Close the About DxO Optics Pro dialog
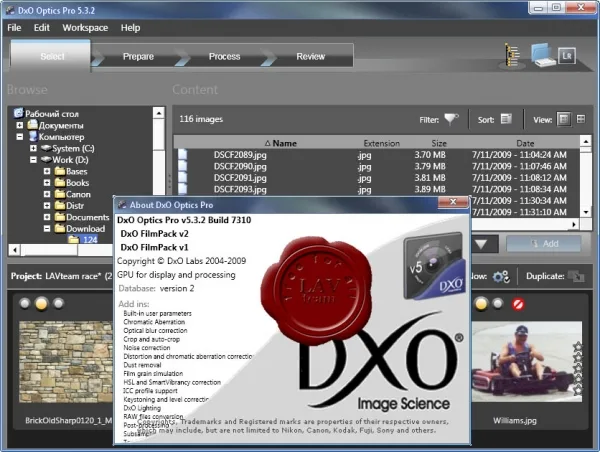The height and width of the screenshot is (452, 600). pos(453,202)
